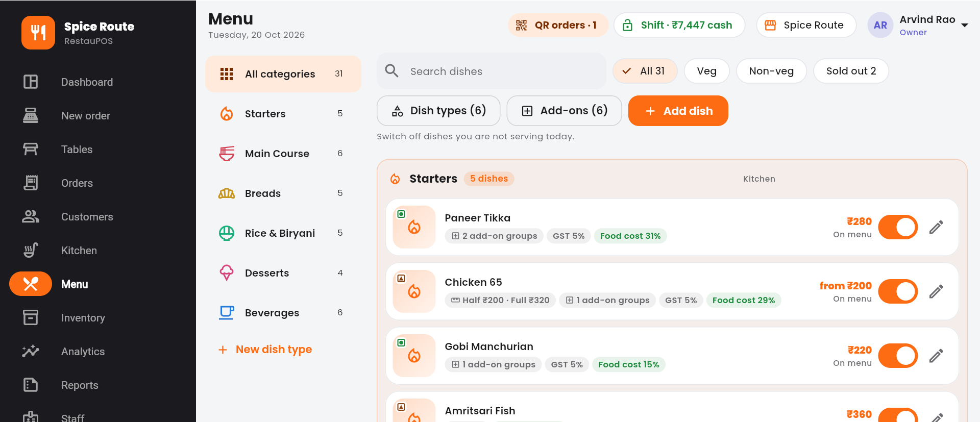The image size is (980, 422).
Task: Open Analytics sparkline icon
Action: coord(31,352)
